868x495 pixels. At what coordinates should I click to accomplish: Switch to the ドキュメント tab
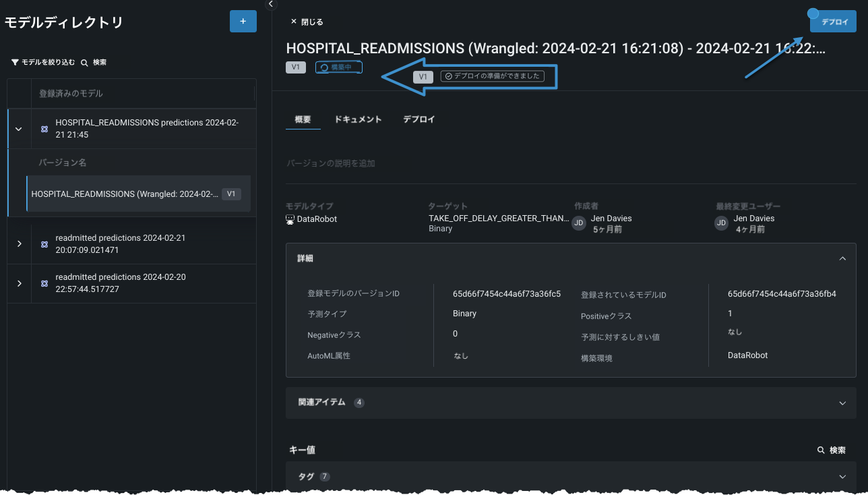(358, 119)
